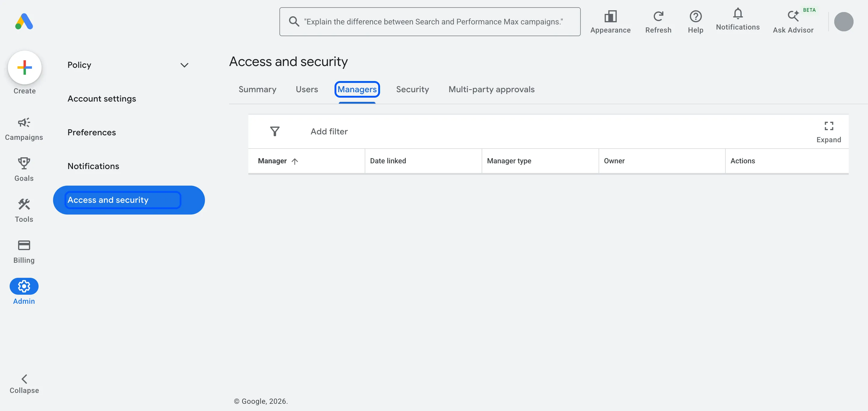Viewport: 868px width, 411px height.
Task: Expand the Policy menu chevron
Action: (x=184, y=65)
